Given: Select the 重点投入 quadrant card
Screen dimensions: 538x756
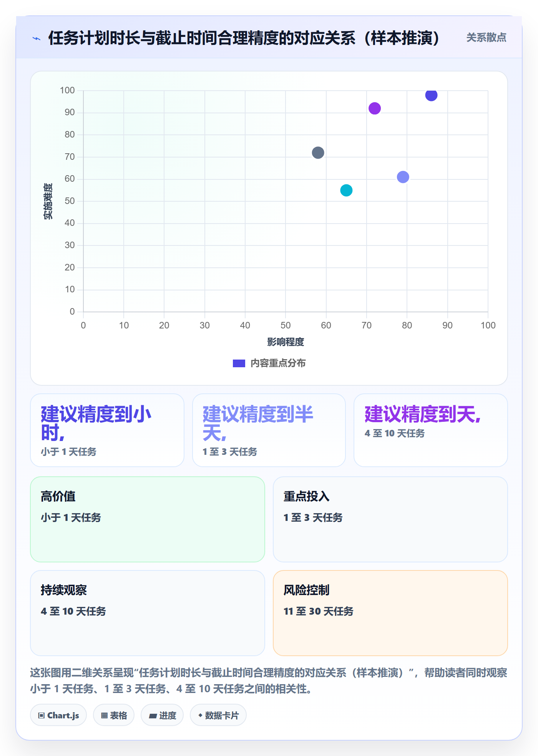Looking at the screenshot, I should pyautogui.click(x=390, y=519).
